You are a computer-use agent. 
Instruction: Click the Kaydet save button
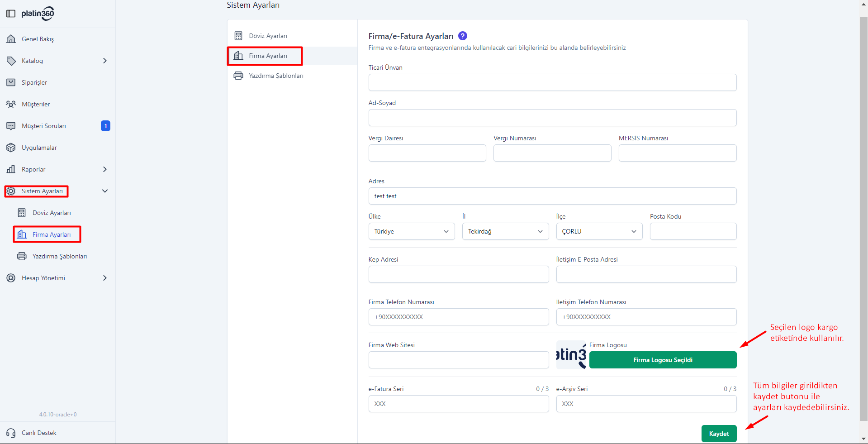click(719, 434)
